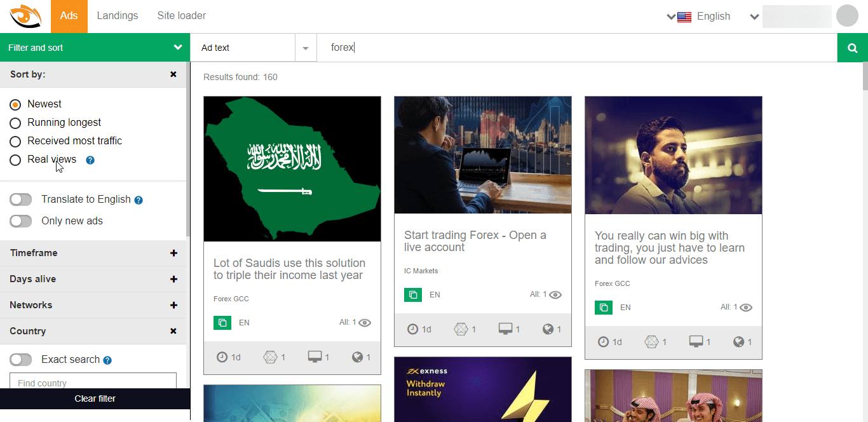Enable the Translate to English switch
Viewport: 868px width, 422px height.
pos(21,200)
